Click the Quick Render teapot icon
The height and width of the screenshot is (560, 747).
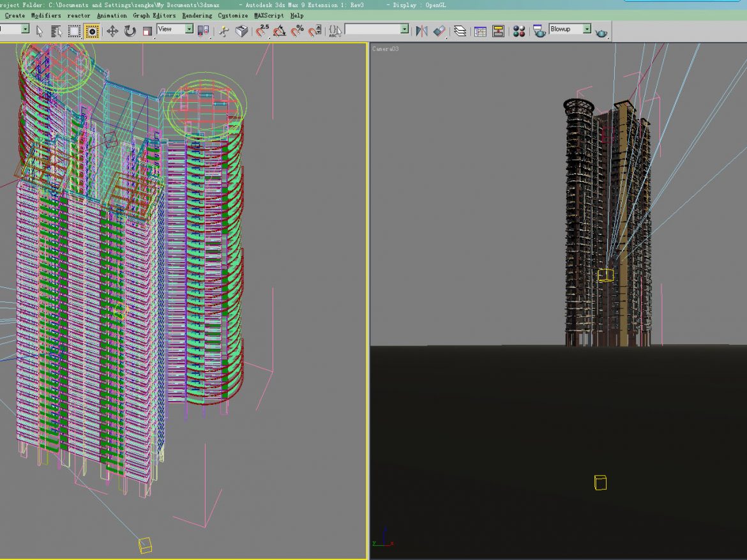[x=600, y=29]
